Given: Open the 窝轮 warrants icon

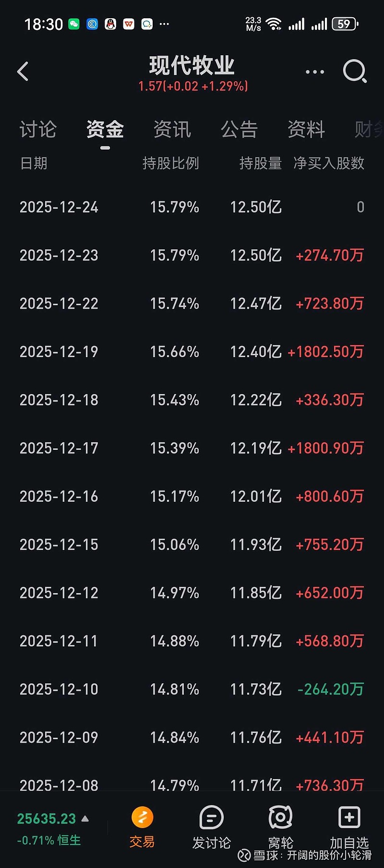Looking at the screenshot, I should pyautogui.click(x=280, y=817).
